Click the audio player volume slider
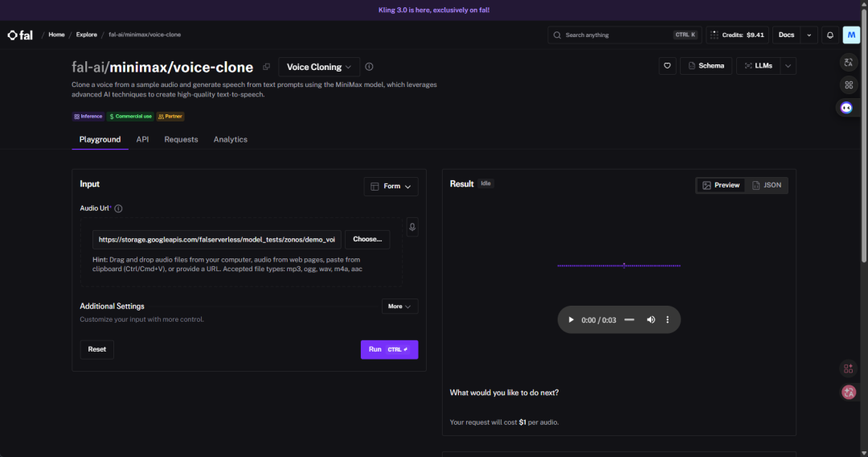The image size is (868, 457). [629, 319]
